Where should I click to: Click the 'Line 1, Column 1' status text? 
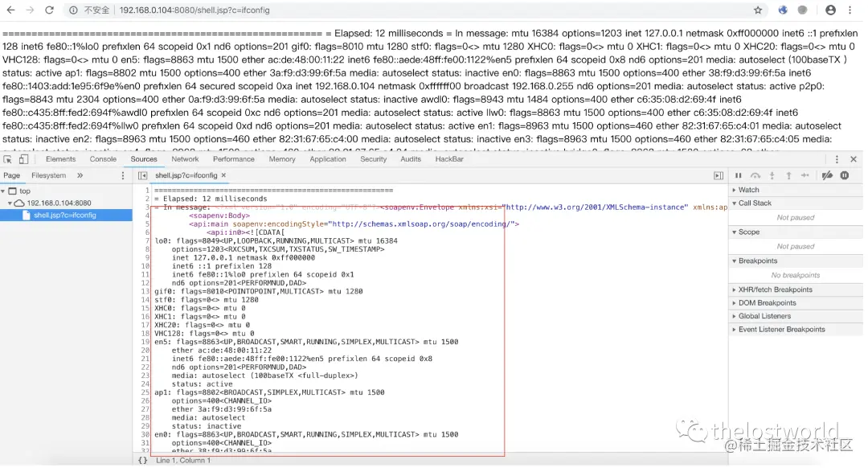pyautogui.click(x=183, y=460)
